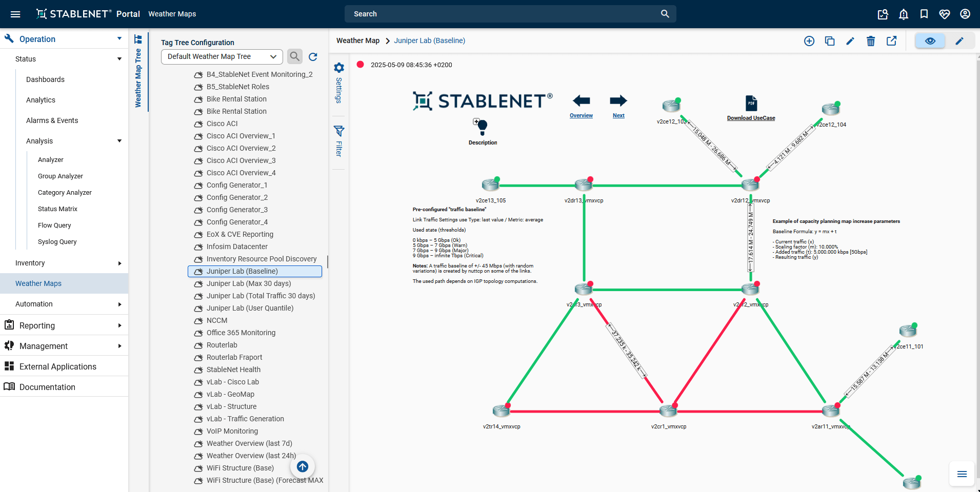Image resolution: width=980 pixels, height=492 pixels.
Task: Open Dashboards in the sidebar
Action: (45, 79)
